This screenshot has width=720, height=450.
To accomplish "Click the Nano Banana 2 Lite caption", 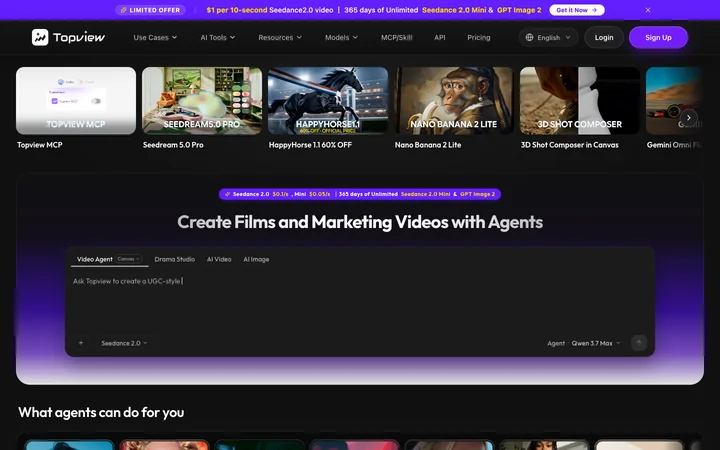I will click(x=428, y=145).
